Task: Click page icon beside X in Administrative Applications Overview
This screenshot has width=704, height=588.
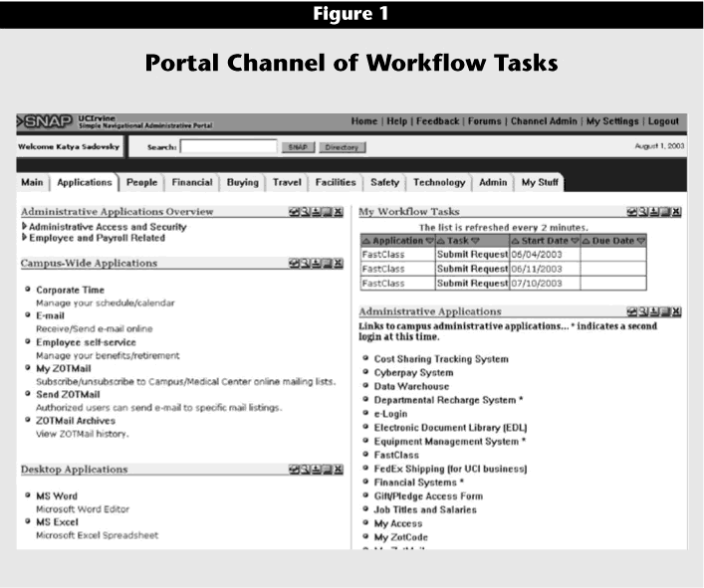Action: [x=328, y=212]
